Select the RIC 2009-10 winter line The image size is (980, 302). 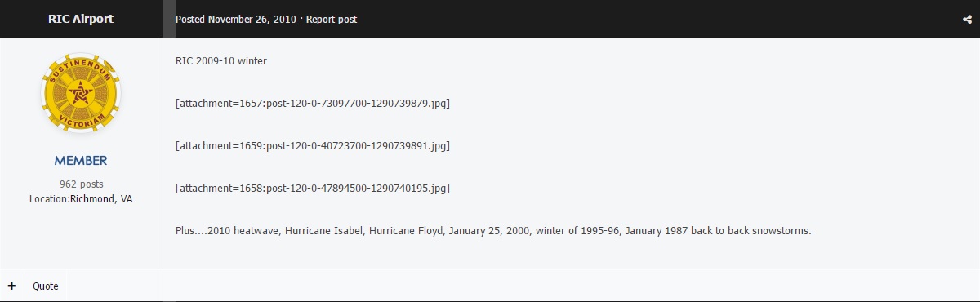221,61
